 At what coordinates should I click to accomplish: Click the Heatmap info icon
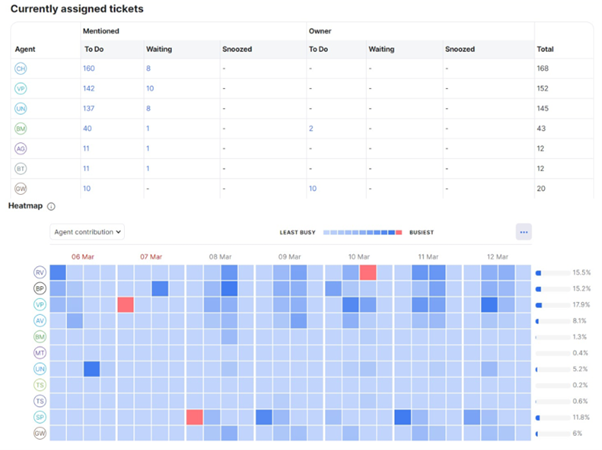point(51,207)
